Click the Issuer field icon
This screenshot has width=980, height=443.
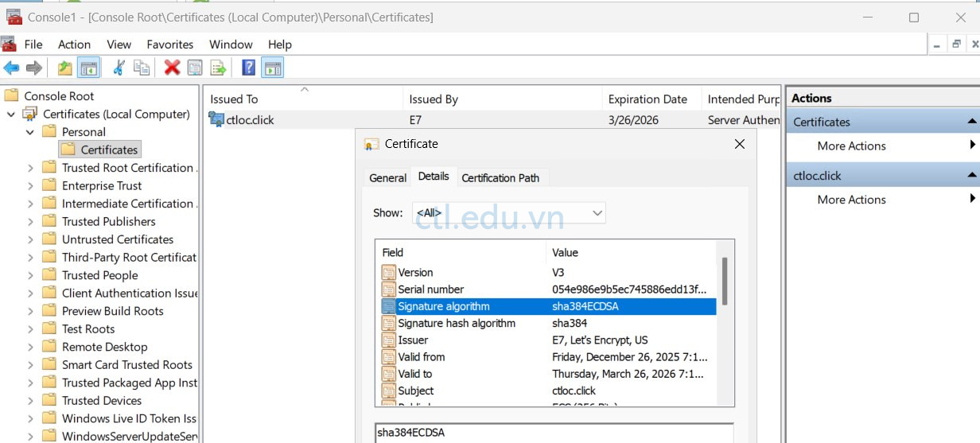coord(388,340)
